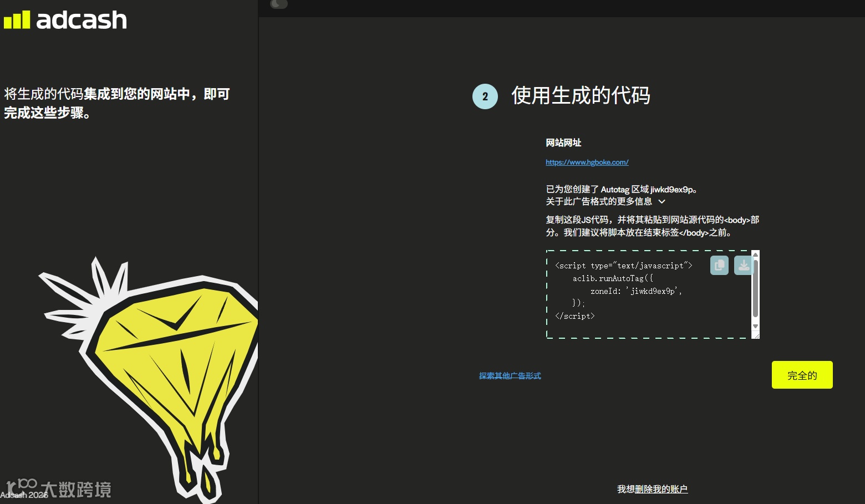The image size is (865, 504).
Task: Expand 关于此广告格式的更多信息 details
Action: (605, 201)
